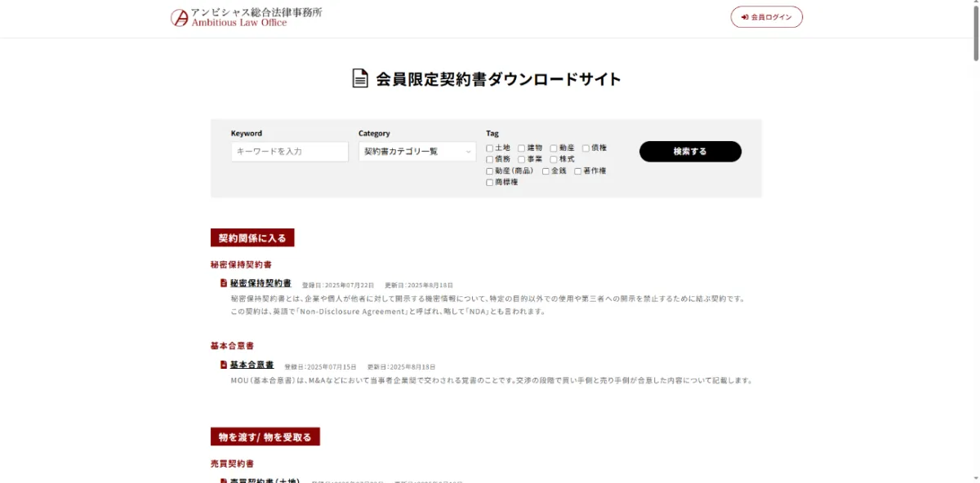This screenshot has width=980, height=483.
Task: Click the 契約関係に入る section heading
Action: point(252,238)
